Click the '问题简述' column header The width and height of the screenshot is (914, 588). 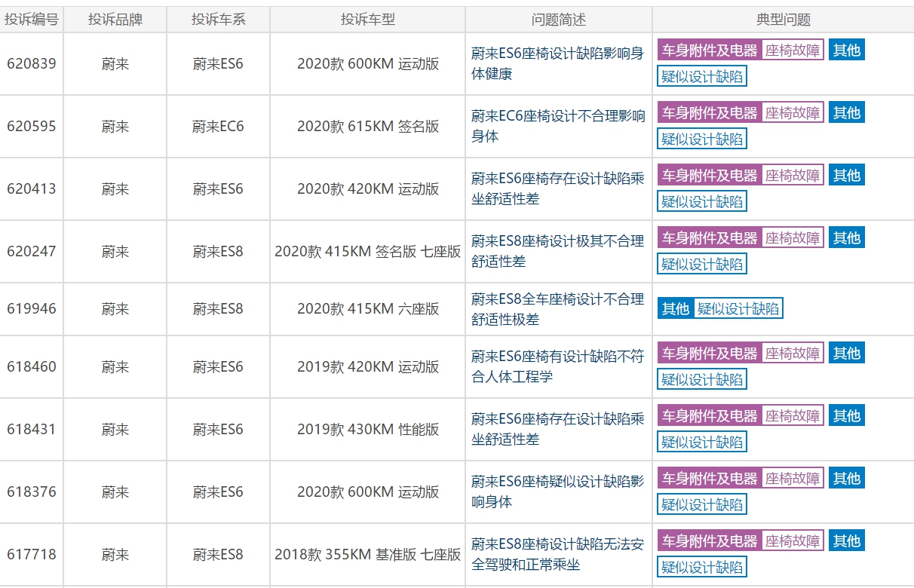pyautogui.click(x=559, y=20)
